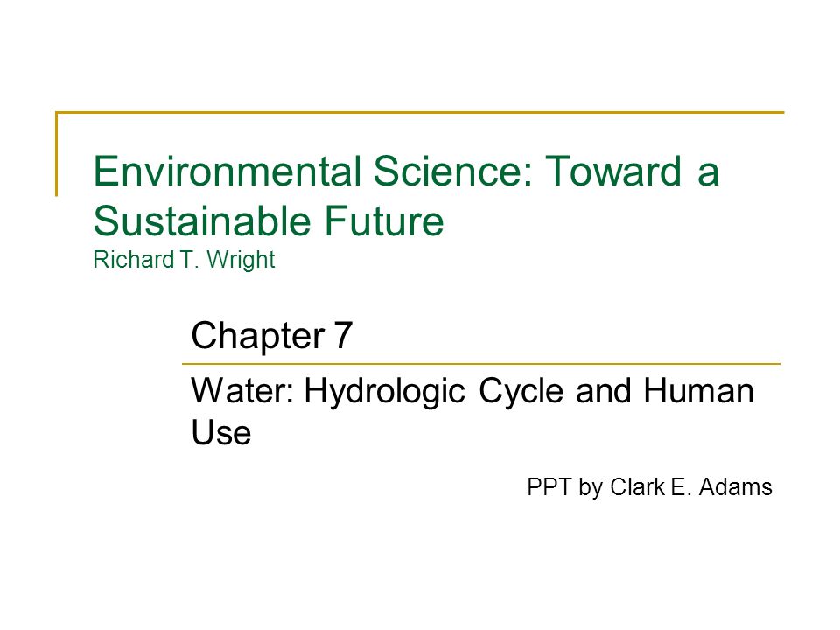Select the 'Sustainable Future' title text
Screen dimensions: 840x630
click(x=269, y=220)
